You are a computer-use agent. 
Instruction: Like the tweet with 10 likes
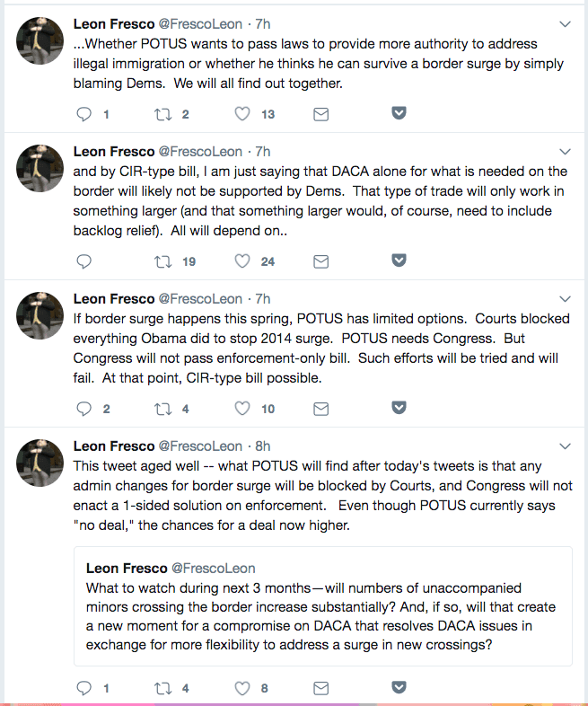click(242, 409)
